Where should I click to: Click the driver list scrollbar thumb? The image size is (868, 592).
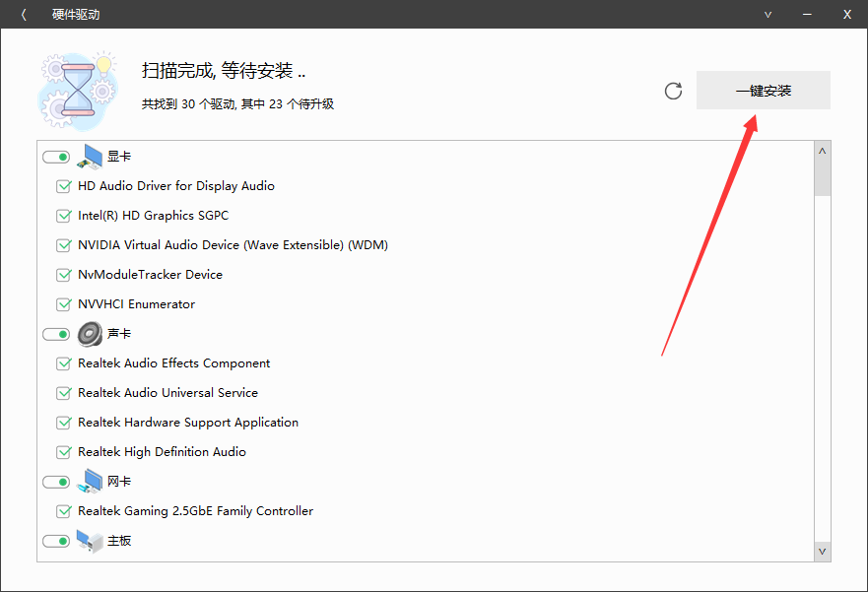(x=823, y=177)
